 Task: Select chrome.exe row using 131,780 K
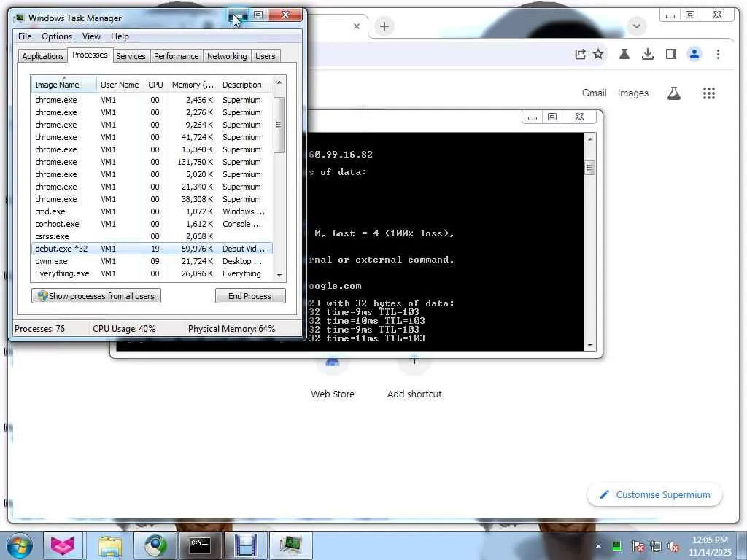click(x=152, y=162)
